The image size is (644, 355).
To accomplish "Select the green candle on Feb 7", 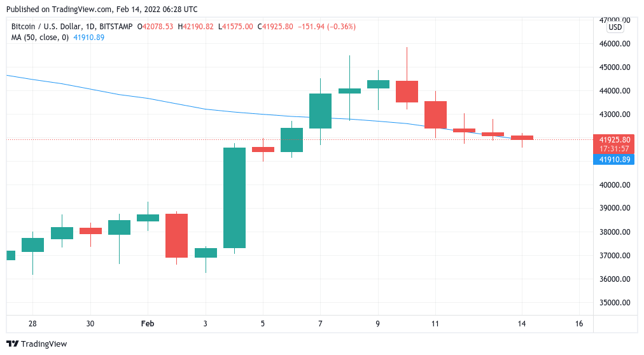I will (320, 111).
